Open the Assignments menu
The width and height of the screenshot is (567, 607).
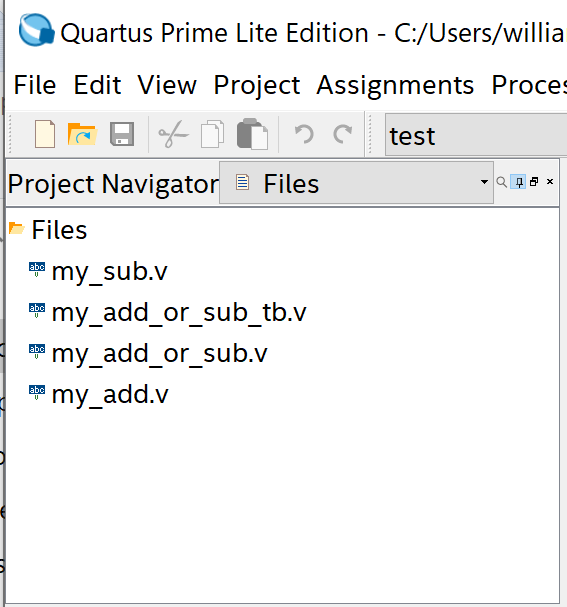coord(395,85)
